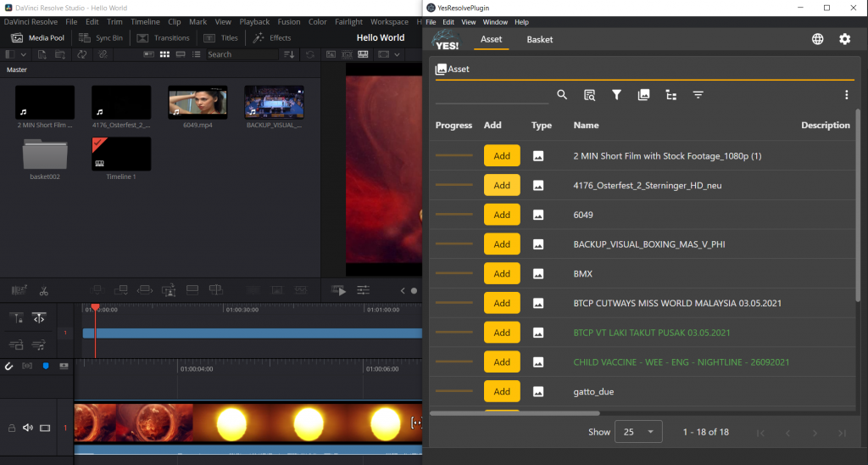
Task: Click the Fast Review play icon
Action: pyautogui.click(x=339, y=290)
